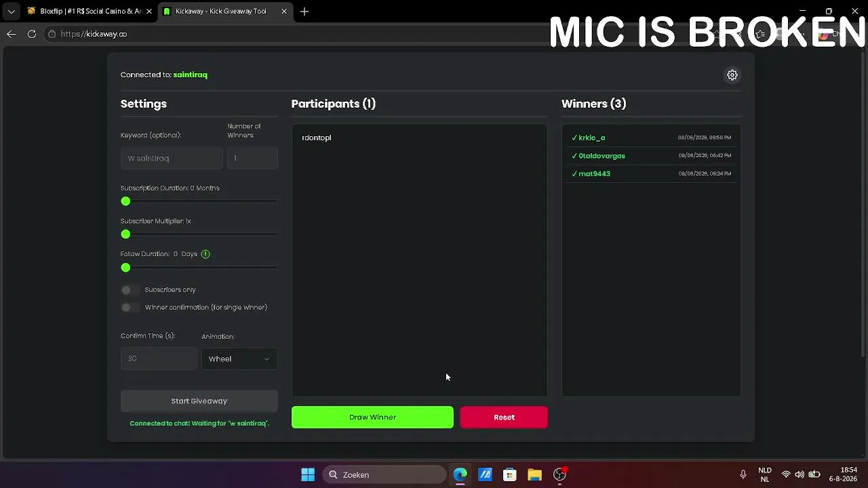Click the battery tray icon
Image resolution: width=868 pixels, height=488 pixels.
(x=814, y=475)
